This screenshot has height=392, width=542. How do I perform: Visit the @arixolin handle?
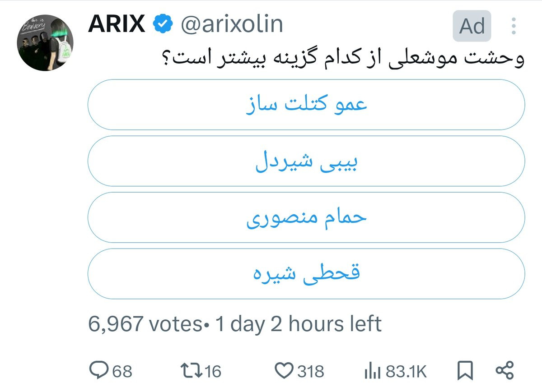pyautogui.click(x=232, y=24)
